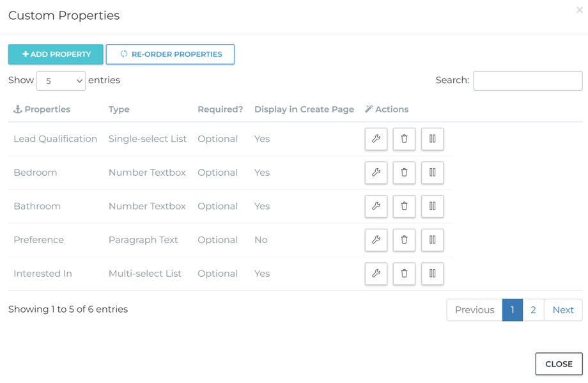Viewport: 588px width, 383px height.
Task: Click into the Search input field
Action: point(527,81)
